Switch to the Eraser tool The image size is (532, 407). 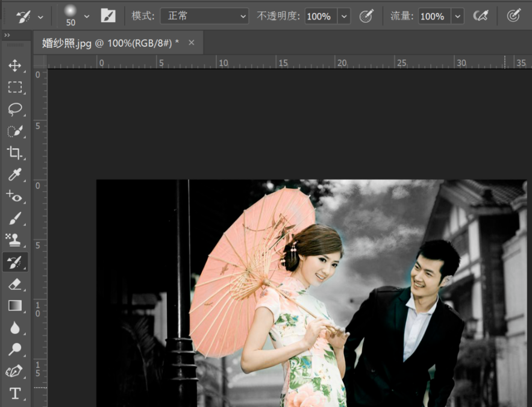(14, 284)
